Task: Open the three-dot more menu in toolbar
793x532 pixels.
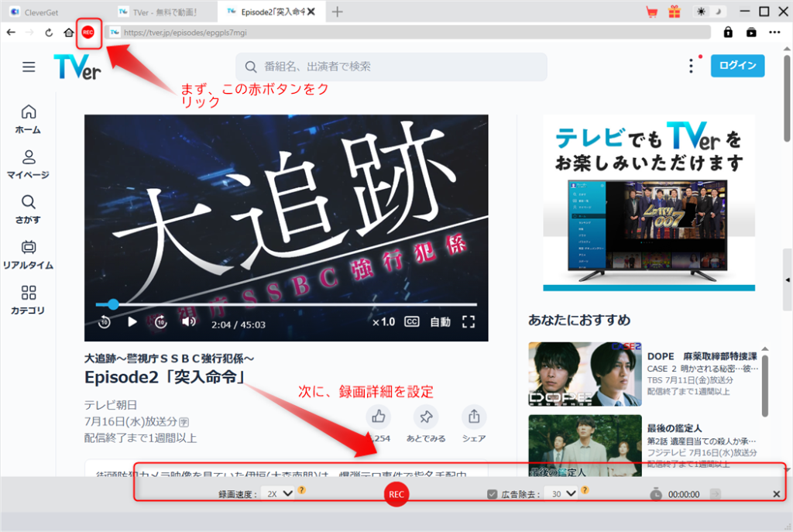Action: pyautogui.click(x=774, y=33)
